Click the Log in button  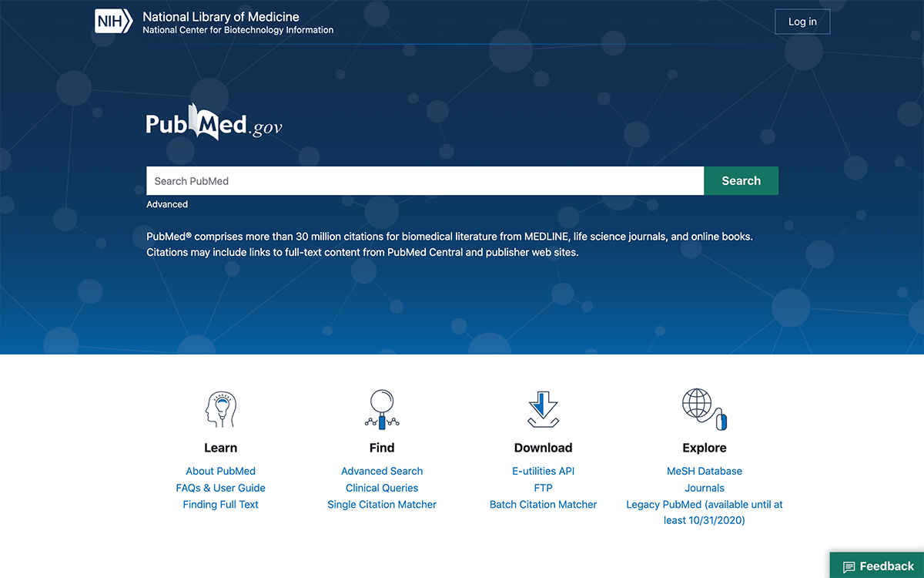pos(802,22)
